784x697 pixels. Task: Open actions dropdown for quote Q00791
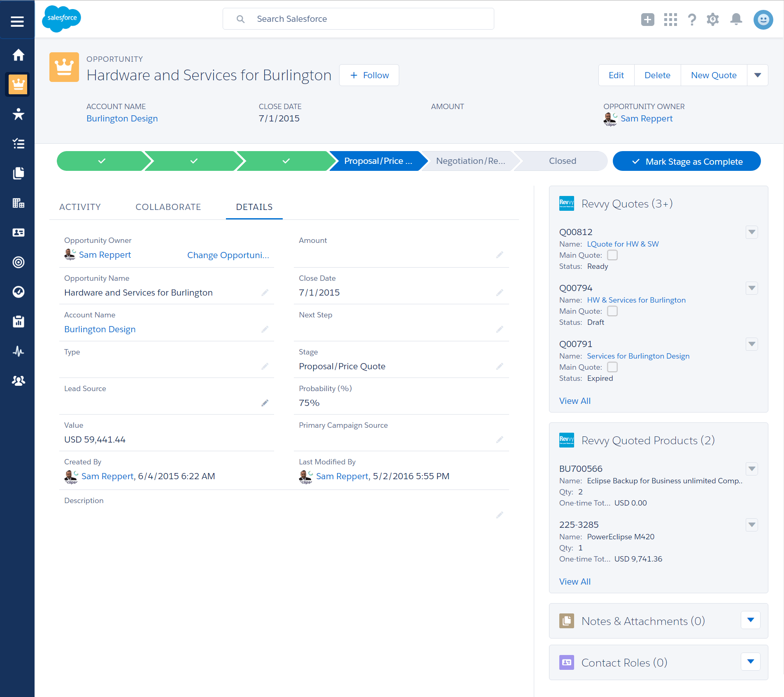coord(752,344)
